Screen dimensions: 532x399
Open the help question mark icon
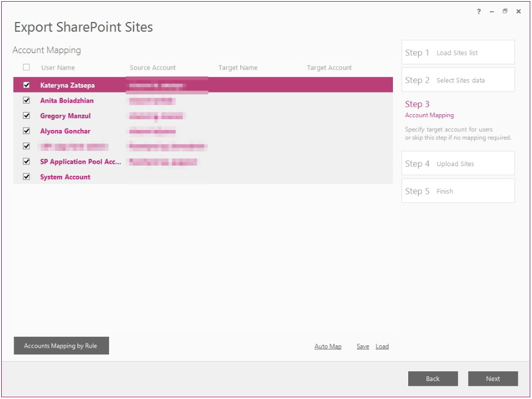(x=478, y=11)
